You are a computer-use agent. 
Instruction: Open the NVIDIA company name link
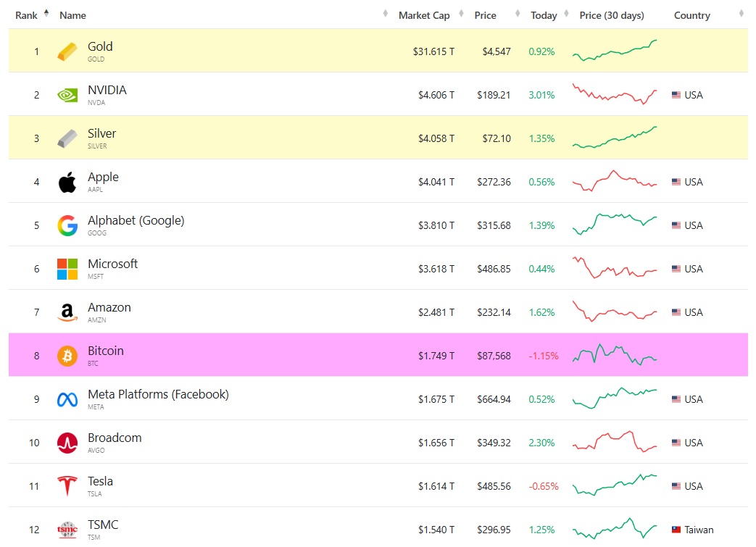108,90
